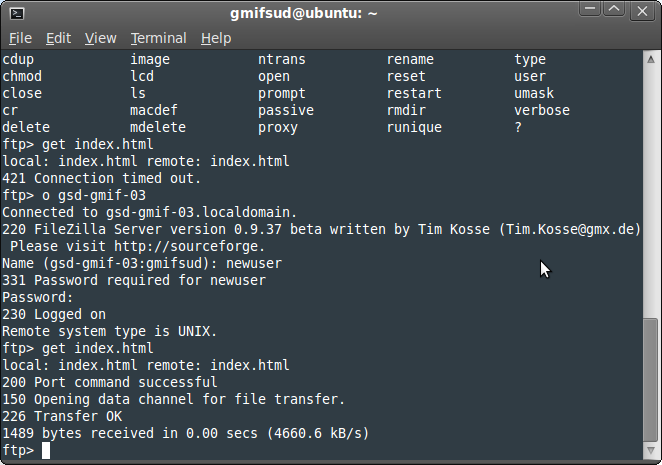The width and height of the screenshot is (662, 465).
Task: Click the scrollbar down arrow
Action: coord(651,451)
